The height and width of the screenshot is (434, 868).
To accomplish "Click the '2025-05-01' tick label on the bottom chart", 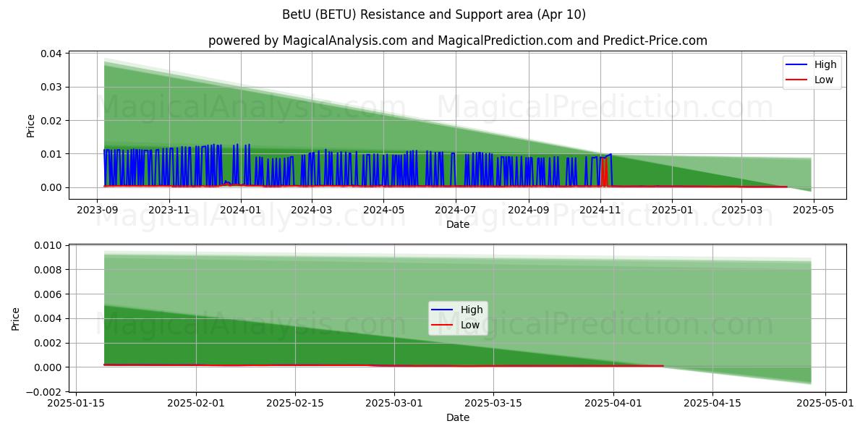I will point(825,403).
